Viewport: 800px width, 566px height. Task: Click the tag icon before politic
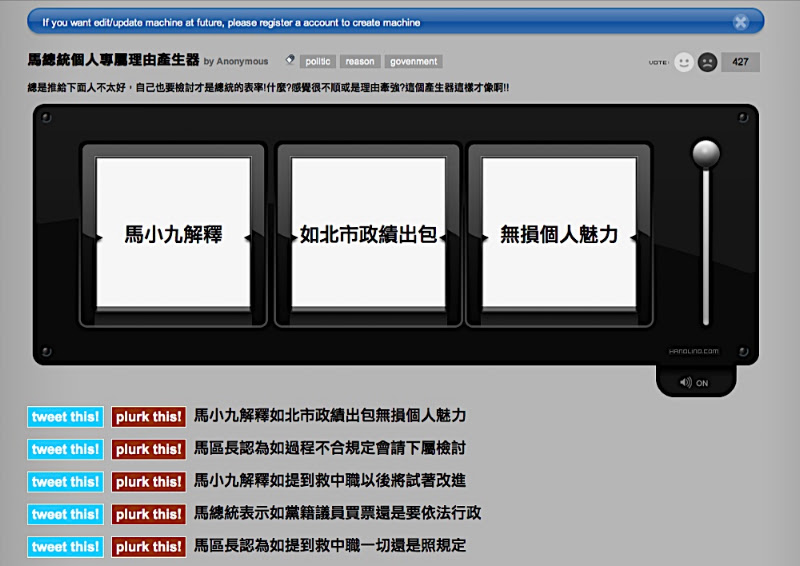point(290,60)
